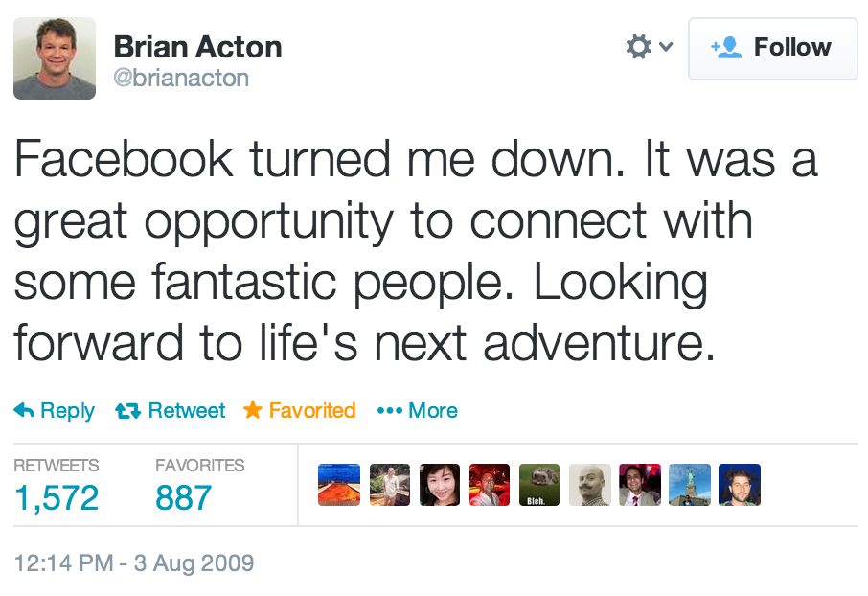Retweet this tweet
868x596 pixels.
[x=170, y=411]
